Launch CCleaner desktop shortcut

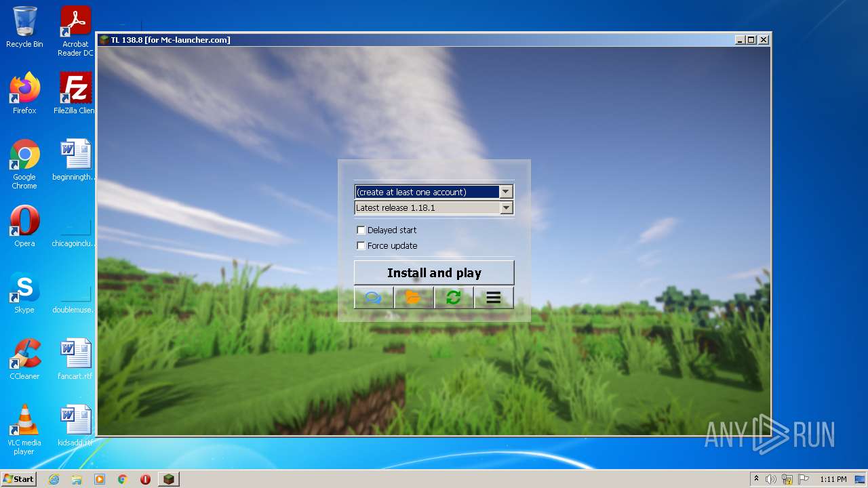(24, 359)
